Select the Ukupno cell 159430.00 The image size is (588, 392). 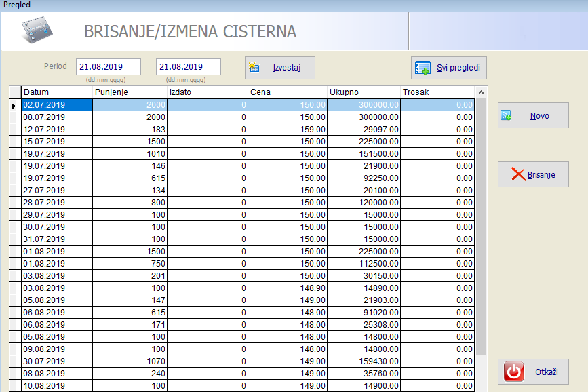pyautogui.click(x=364, y=362)
